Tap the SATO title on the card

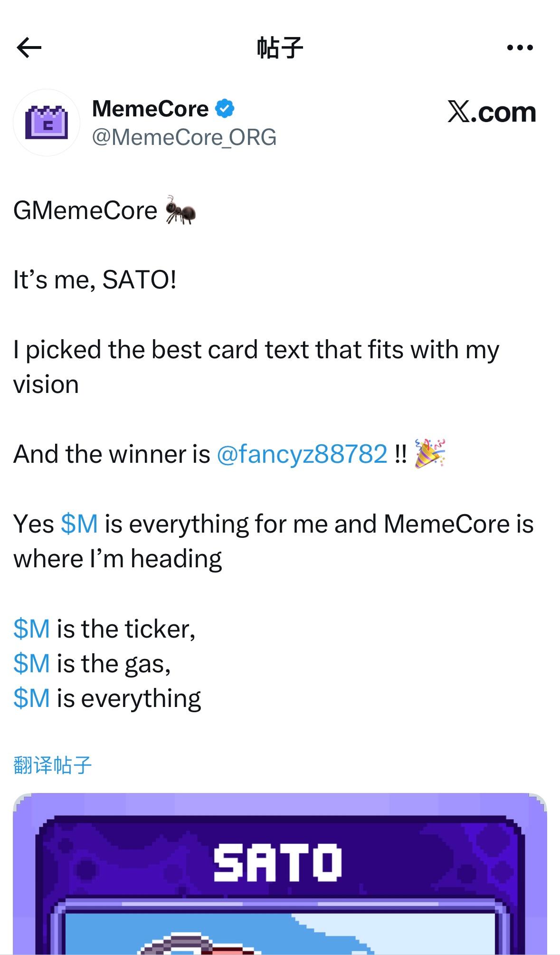pos(277,863)
